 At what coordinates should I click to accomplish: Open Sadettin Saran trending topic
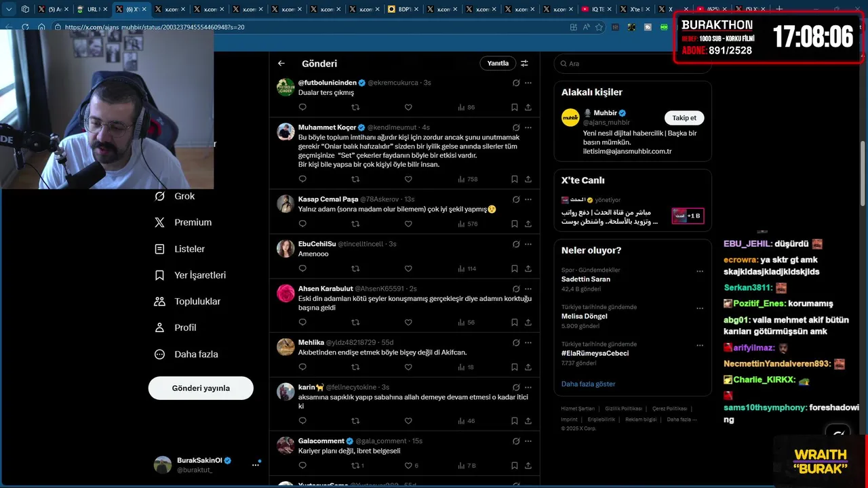(586, 279)
